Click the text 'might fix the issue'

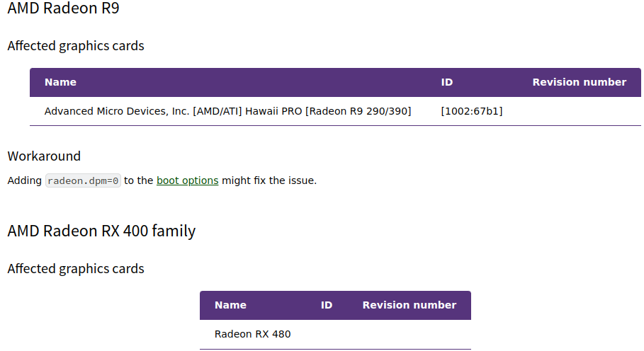pos(269,180)
